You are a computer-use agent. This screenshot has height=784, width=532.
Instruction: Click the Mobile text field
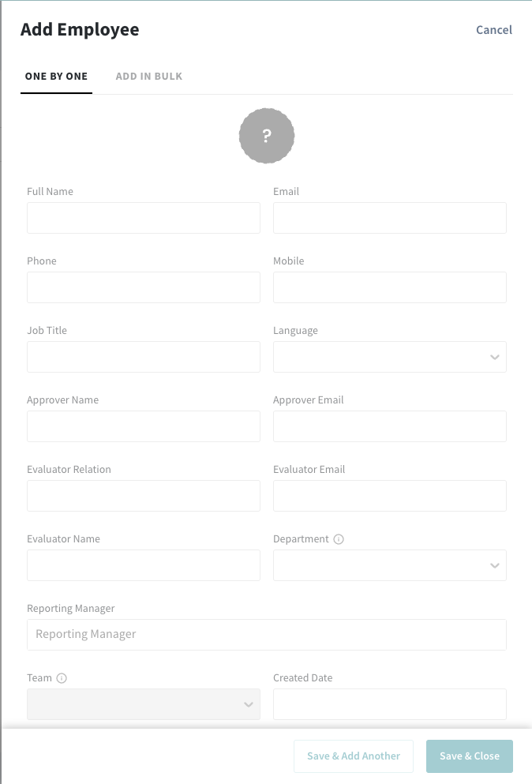389,287
